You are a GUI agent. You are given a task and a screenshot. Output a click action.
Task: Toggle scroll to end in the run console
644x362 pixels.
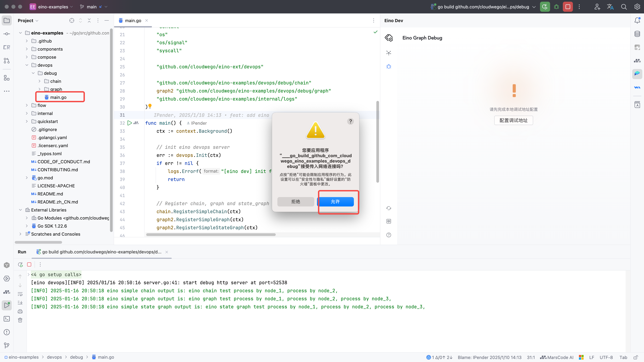click(x=20, y=303)
